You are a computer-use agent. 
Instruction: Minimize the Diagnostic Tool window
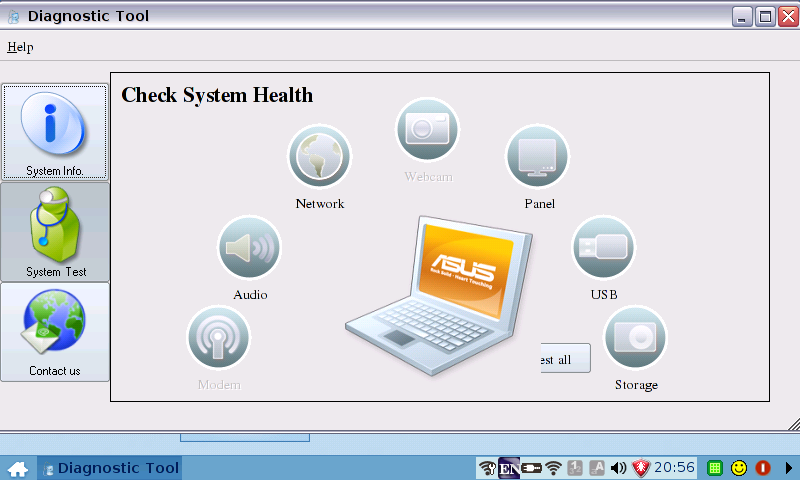tap(742, 17)
